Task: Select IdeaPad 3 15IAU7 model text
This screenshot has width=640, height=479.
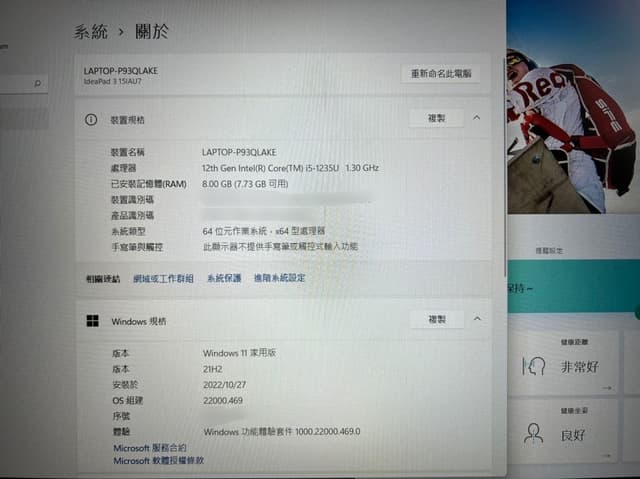Action: [113, 81]
